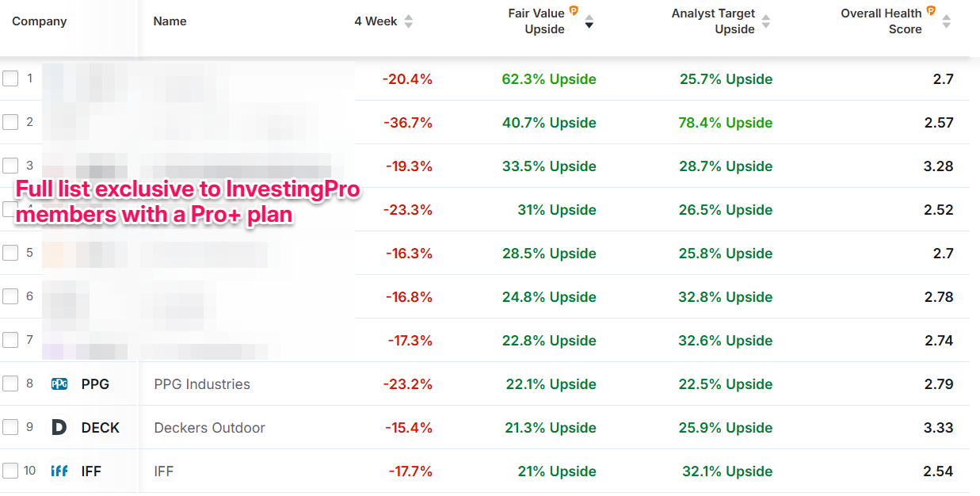The image size is (980, 496).
Task: Tick the IFF row checkbox
Action: pyautogui.click(x=10, y=471)
